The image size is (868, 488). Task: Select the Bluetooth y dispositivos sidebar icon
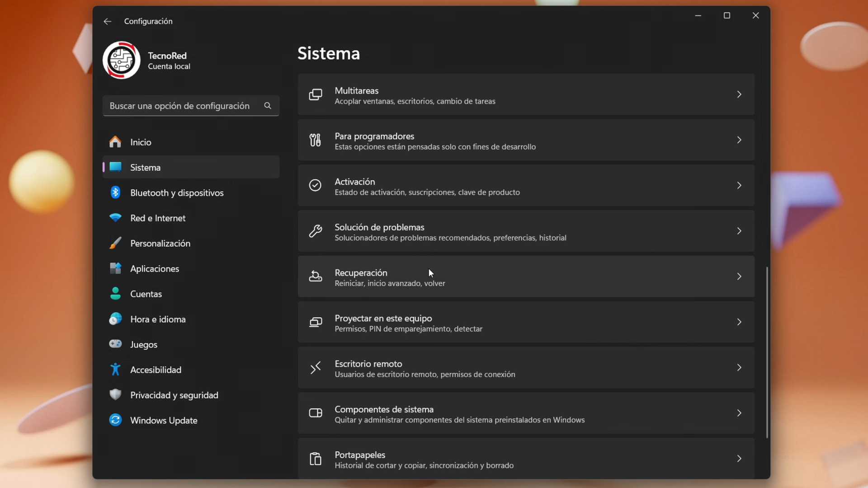115,192
